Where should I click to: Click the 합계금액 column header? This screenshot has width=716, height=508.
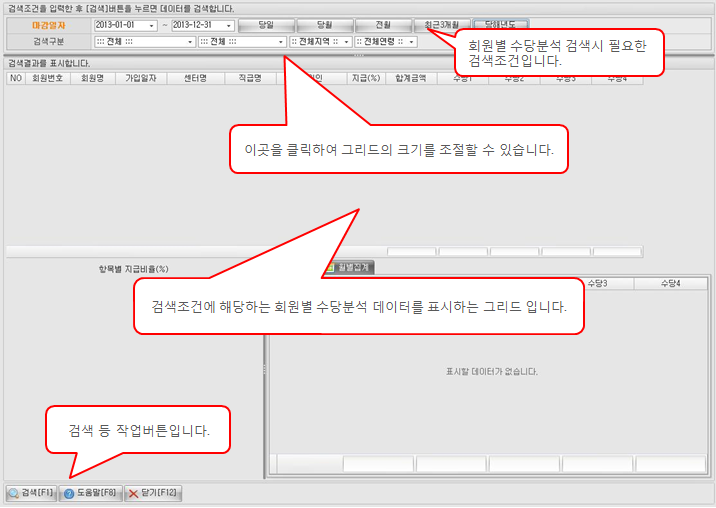(411, 79)
